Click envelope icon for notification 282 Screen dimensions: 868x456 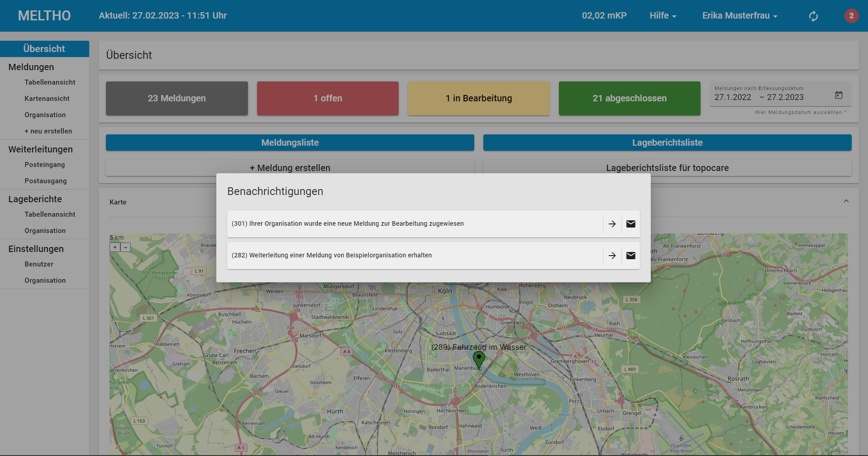(x=630, y=256)
